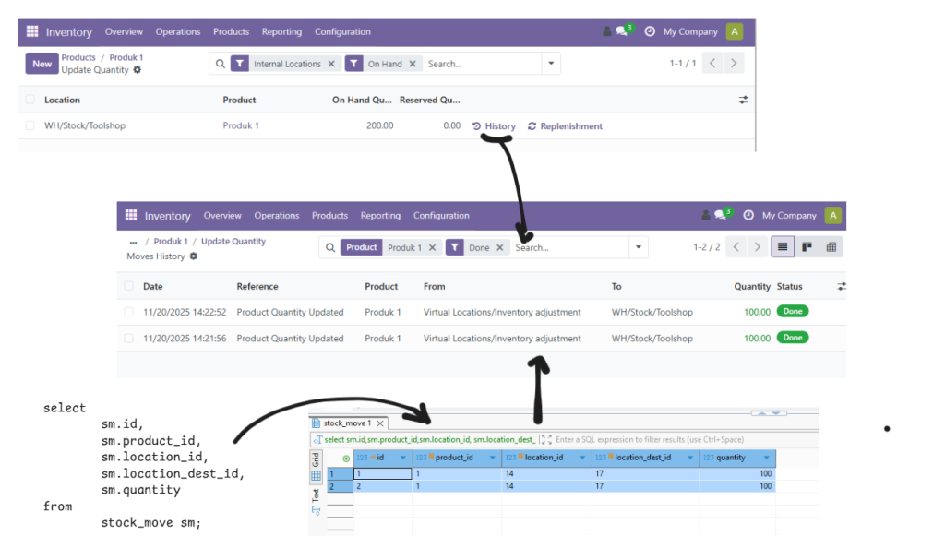Remove the Done filter in Moves History
The width and height of the screenshot is (945, 560).
point(500,247)
